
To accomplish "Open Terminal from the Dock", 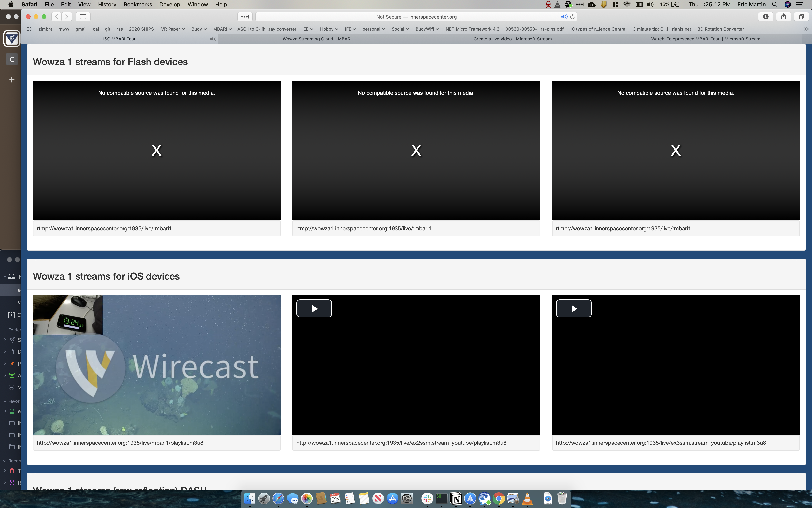I will 441,499.
